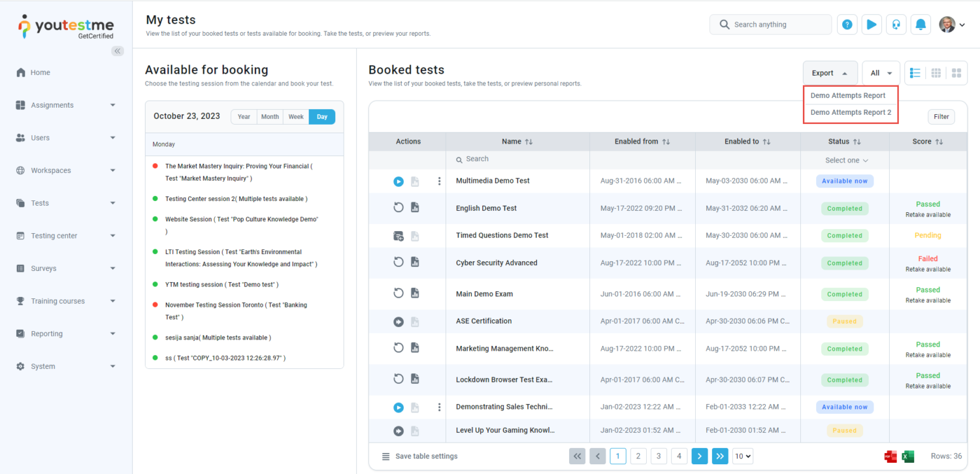This screenshot has width=980, height=474.
Task: Go to page 3 of table
Action: pos(659,456)
